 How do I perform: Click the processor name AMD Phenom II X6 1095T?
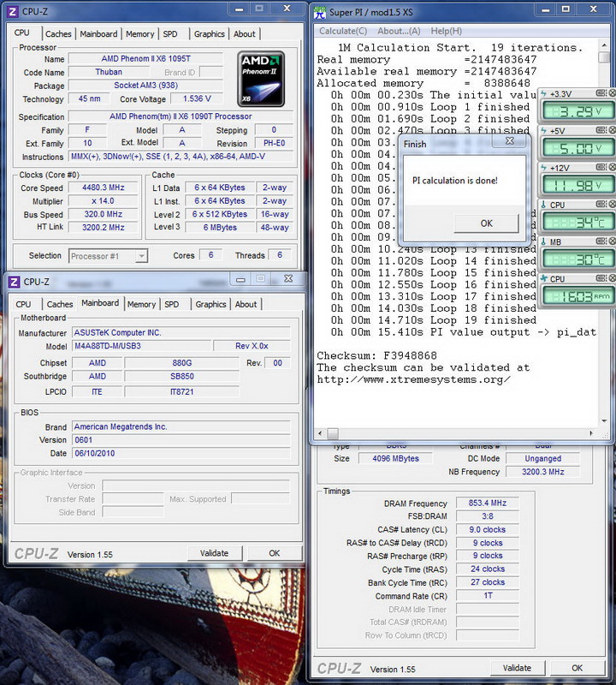tap(145, 58)
